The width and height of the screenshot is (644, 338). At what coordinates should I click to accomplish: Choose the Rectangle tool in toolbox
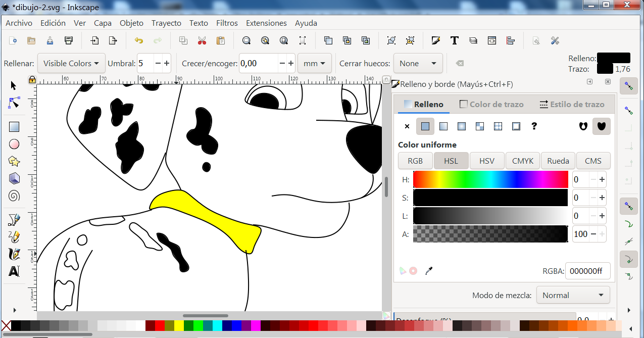14,127
